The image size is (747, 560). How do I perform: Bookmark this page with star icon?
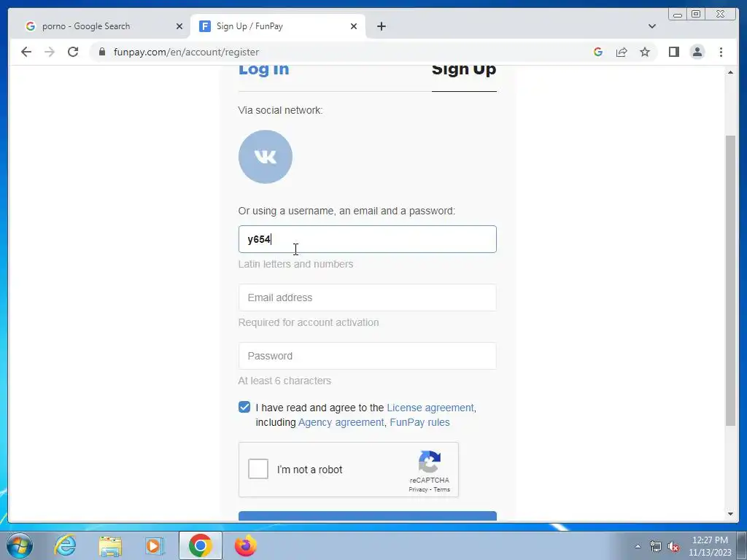[645, 52]
